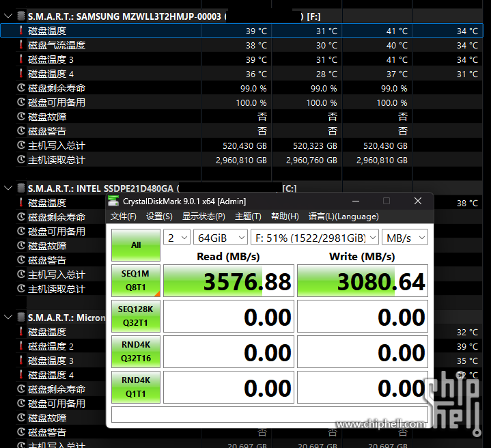Click the empty comment field below the results
The height and width of the screenshot is (448, 491).
pyautogui.click(x=269, y=415)
